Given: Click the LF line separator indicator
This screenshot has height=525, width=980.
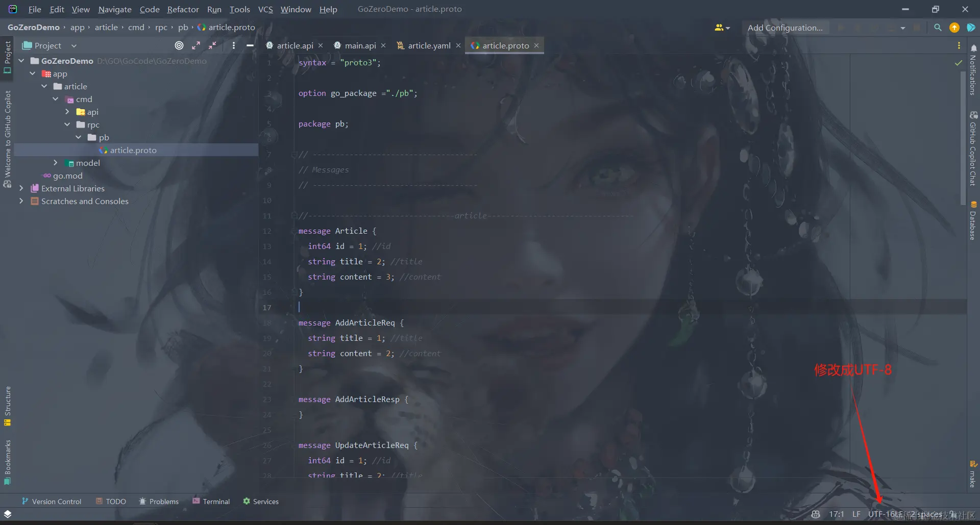Looking at the screenshot, I should pyautogui.click(x=856, y=514).
